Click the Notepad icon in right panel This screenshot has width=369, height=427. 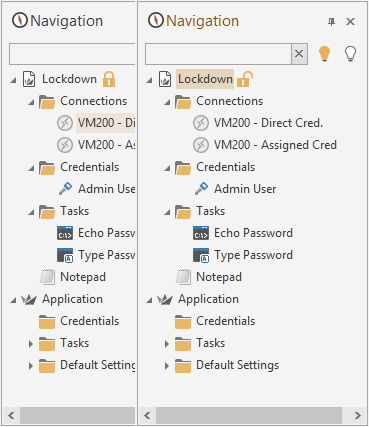pos(183,277)
